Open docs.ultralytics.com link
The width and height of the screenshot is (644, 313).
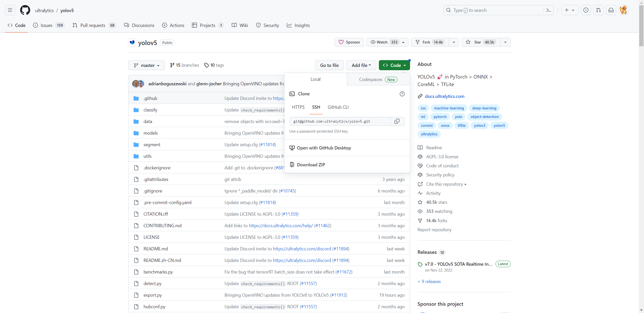click(x=445, y=96)
